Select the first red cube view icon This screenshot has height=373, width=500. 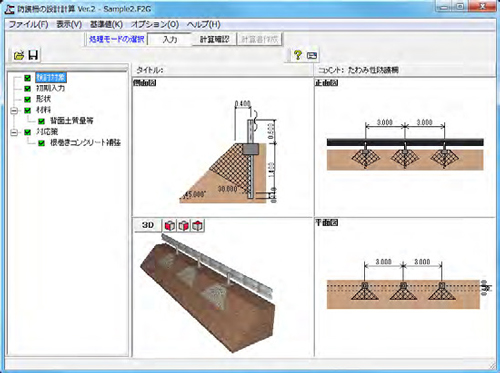pyautogui.click(x=170, y=226)
